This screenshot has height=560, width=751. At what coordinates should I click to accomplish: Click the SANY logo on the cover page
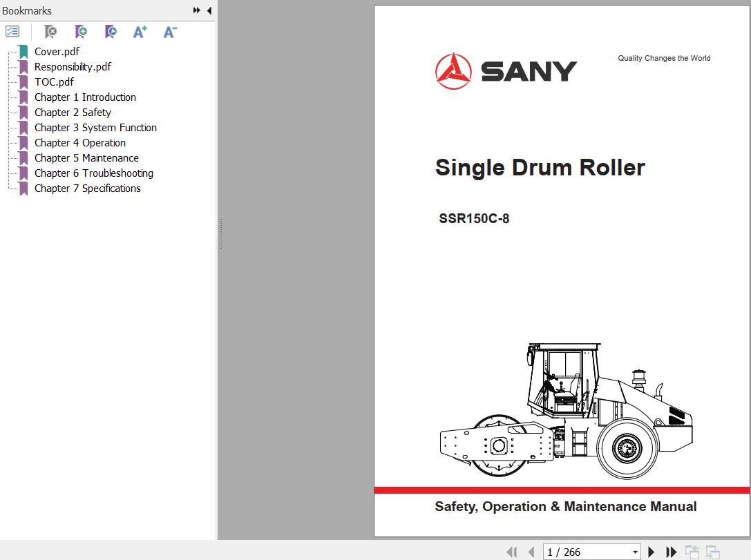coord(506,71)
